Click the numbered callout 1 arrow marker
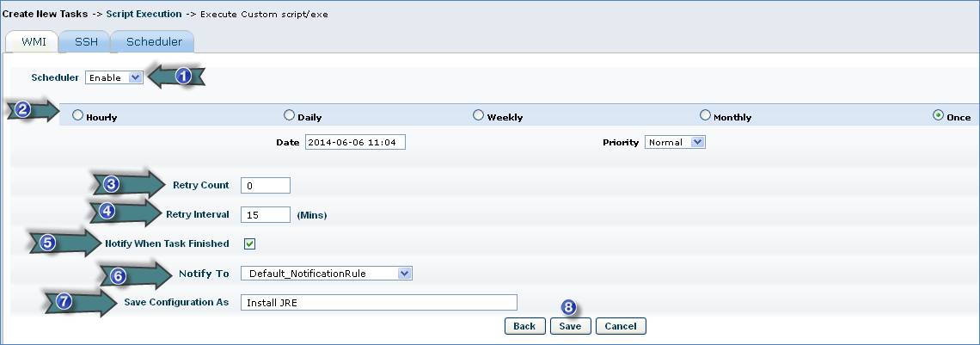The image size is (980, 345). pos(179,77)
